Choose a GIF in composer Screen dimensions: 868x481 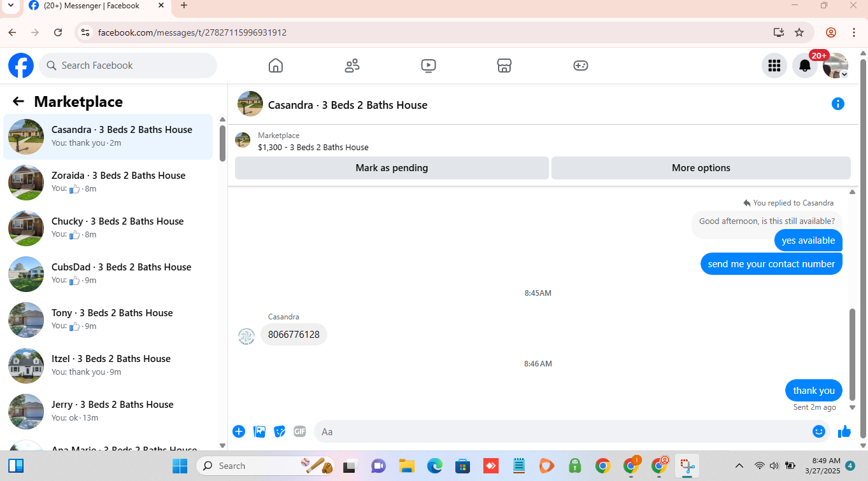tap(300, 431)
